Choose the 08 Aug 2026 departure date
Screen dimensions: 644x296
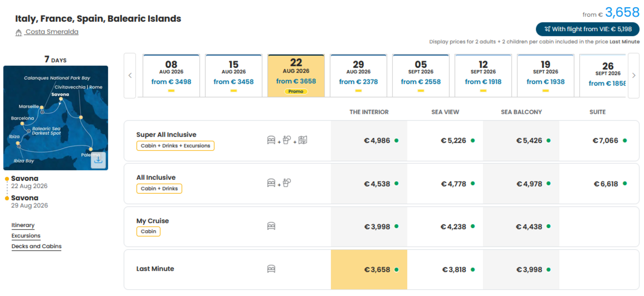(171, 76)
